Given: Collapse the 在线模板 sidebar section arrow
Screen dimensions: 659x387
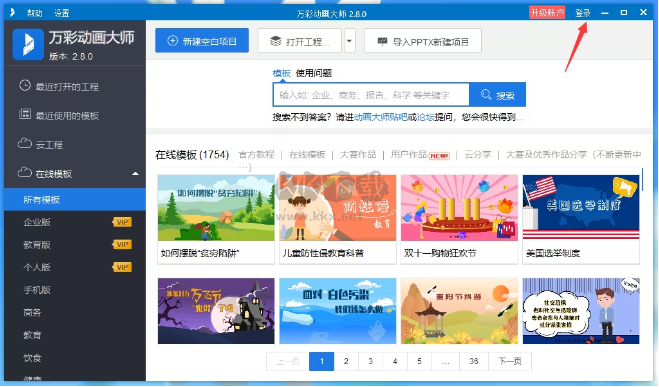Looking at the screenshot, I should click(x=135, y=174).
